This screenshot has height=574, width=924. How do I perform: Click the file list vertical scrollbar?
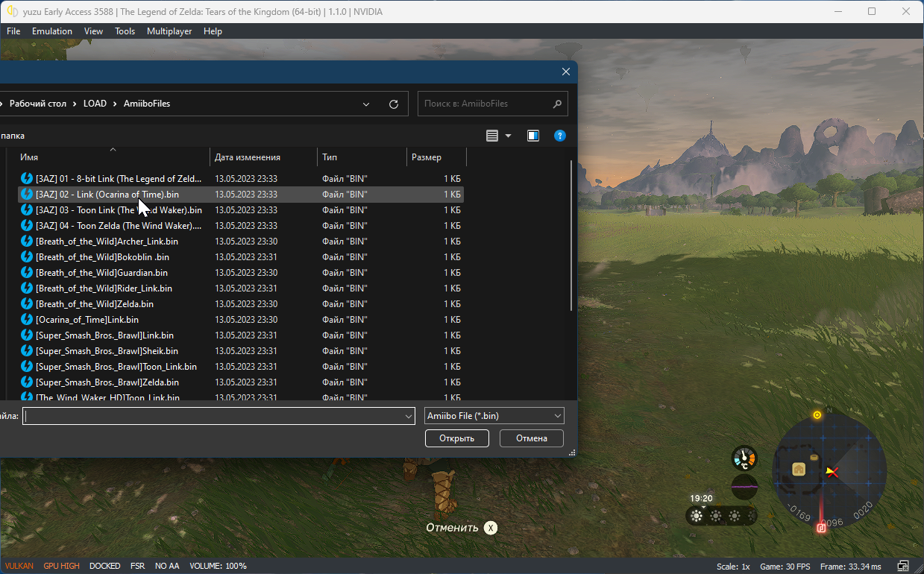coord(572,234)
